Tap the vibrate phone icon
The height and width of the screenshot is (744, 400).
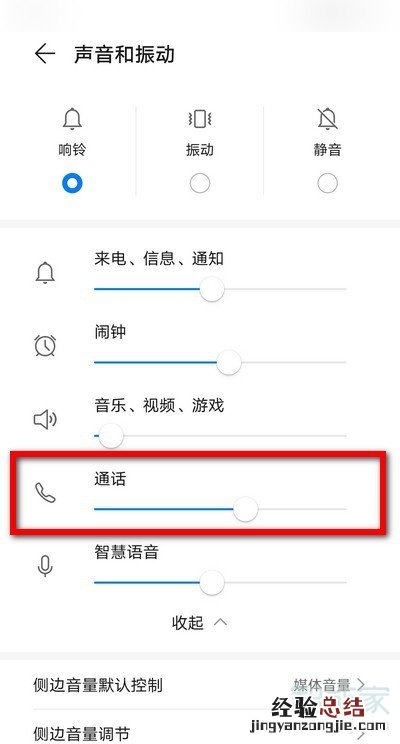200,118
